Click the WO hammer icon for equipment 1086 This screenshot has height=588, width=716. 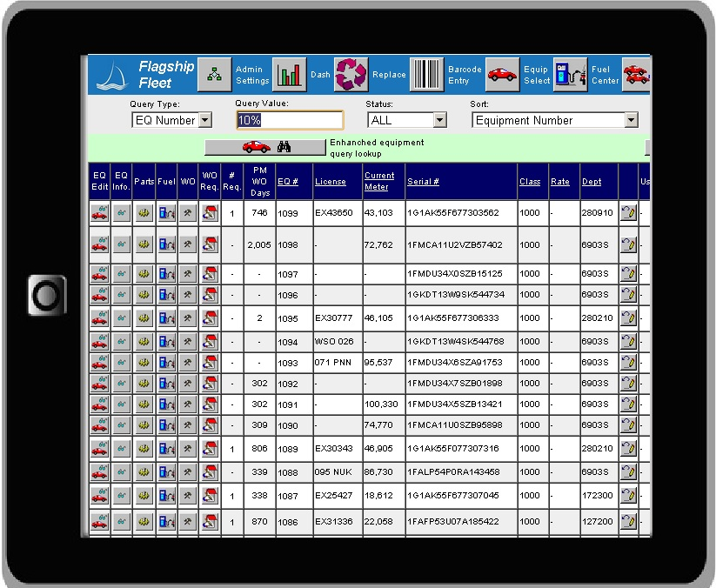pos(187,522)
